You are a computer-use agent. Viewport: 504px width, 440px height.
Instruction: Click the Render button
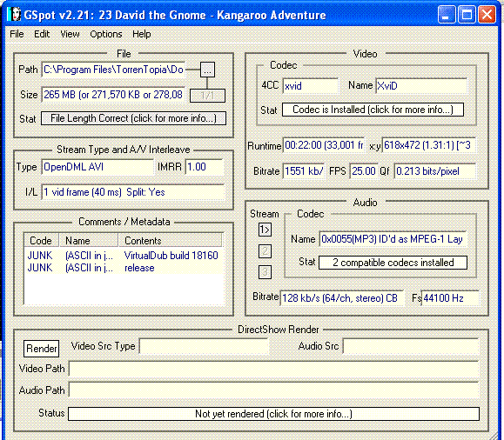42,349
